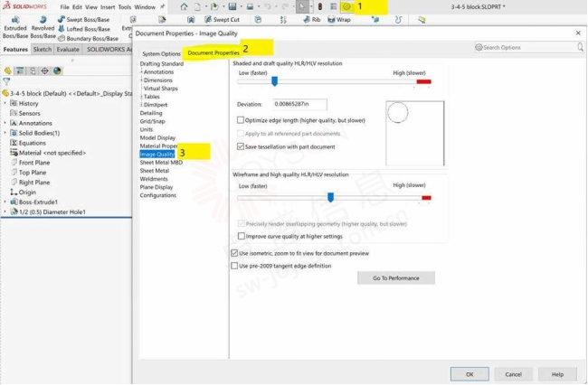Open the Tools menu
The height and width of the screenshot is (385, 588).
point(125,7)
